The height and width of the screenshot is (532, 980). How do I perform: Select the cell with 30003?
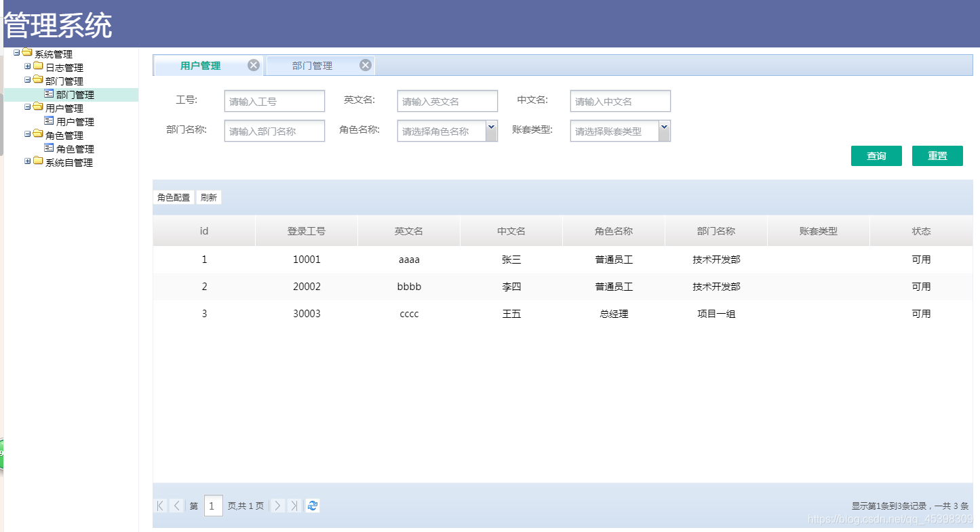(x=307, y=314)
